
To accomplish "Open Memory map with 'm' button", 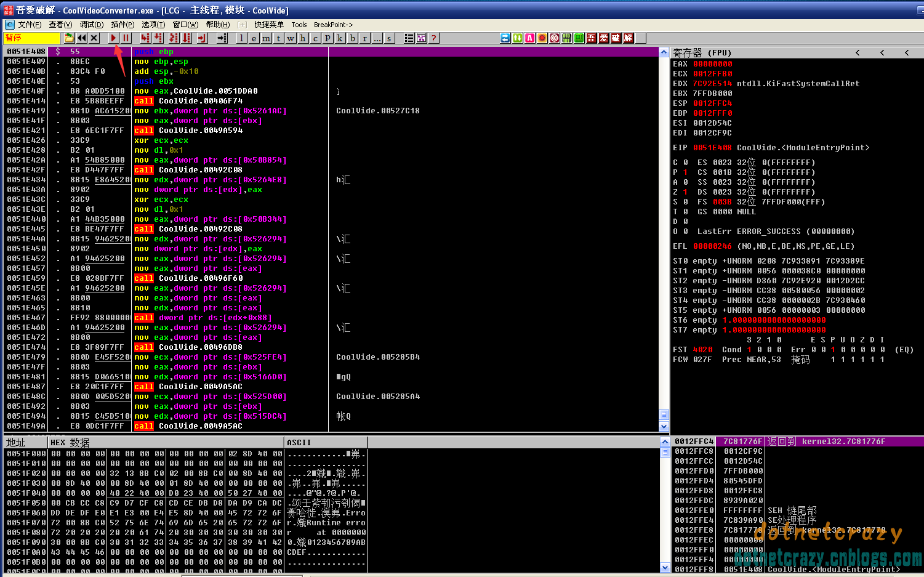I will coord(266,38).
